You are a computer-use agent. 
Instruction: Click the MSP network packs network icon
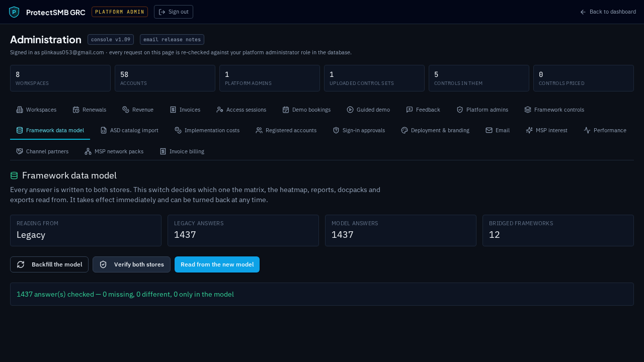click(x=88, y=151)
